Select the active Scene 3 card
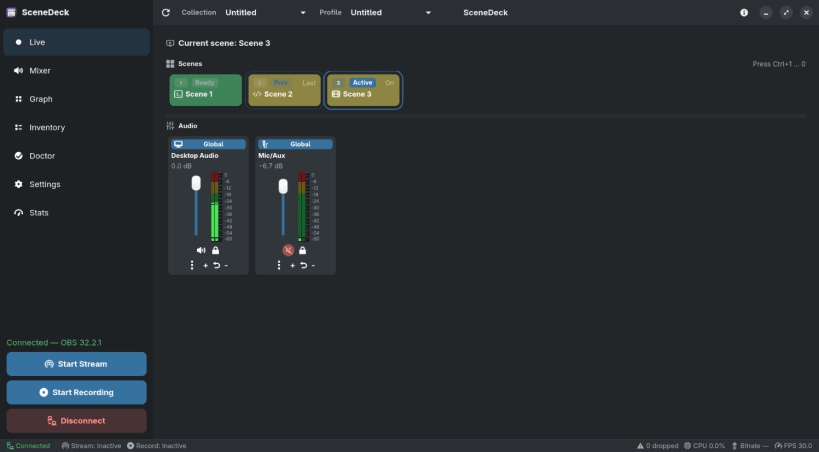The width and height of the screenshot is (819, 452). pos(364,90)
